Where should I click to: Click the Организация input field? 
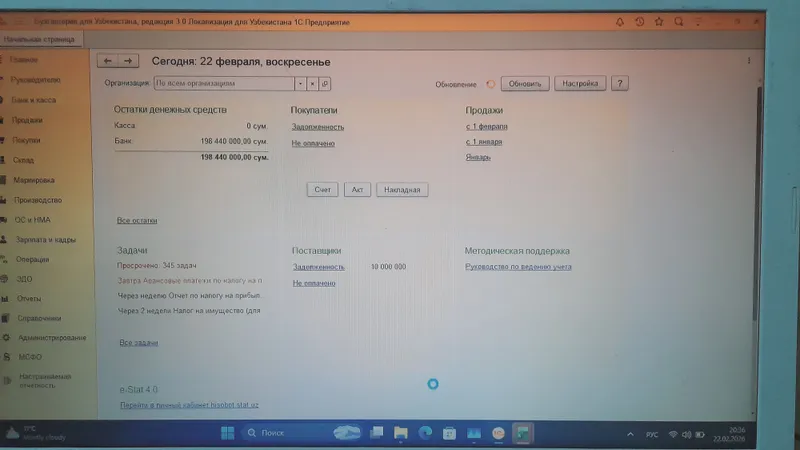click(223, 84)
